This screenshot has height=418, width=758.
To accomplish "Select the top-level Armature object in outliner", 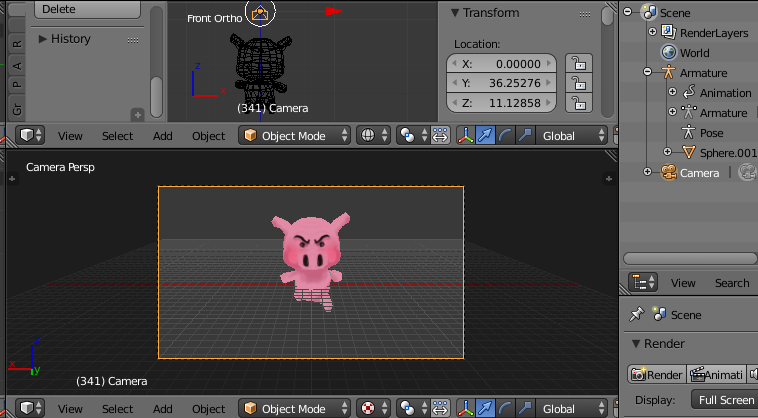I will (703, 73).
